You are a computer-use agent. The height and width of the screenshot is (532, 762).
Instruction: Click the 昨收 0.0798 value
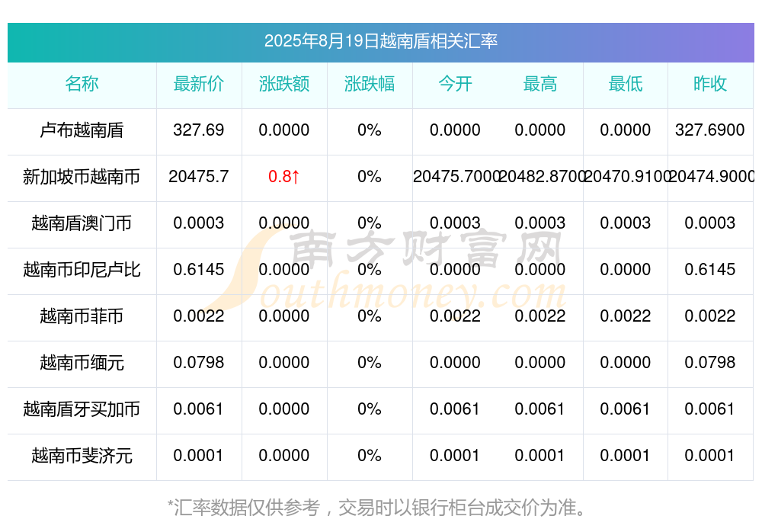coord(710,363)
